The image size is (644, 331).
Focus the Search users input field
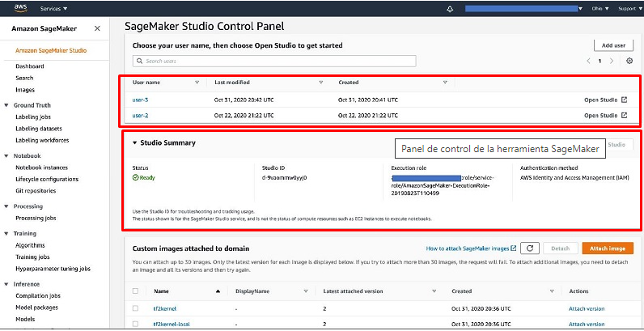274,61
